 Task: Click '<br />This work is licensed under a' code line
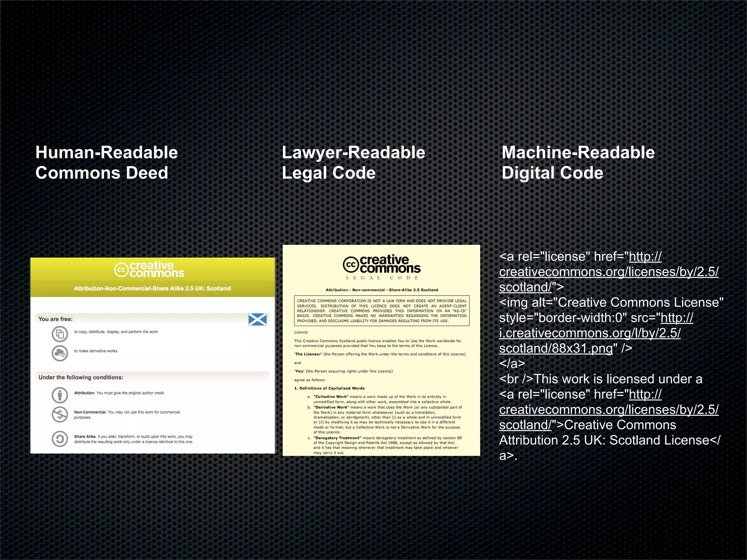(601, 379)
